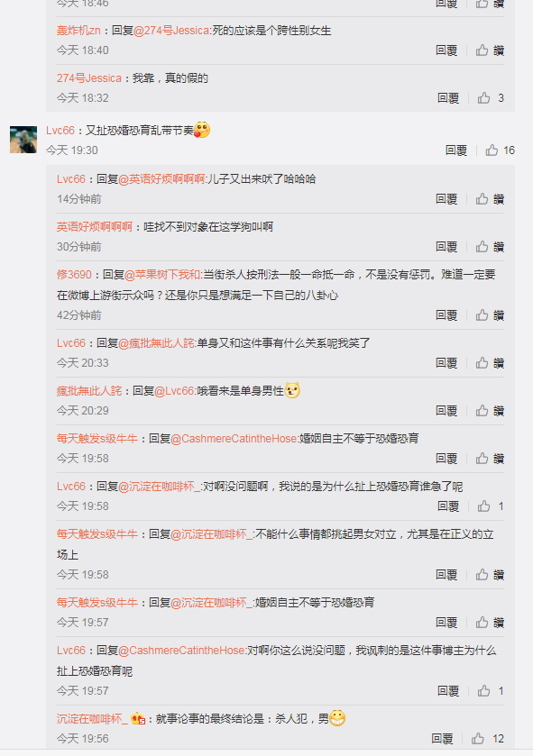Like the 今天 20:29 reply from 瘋批無此人詫
Image resolution: width=533 pixels, height=756 pixels.
[x=490, y=411]
